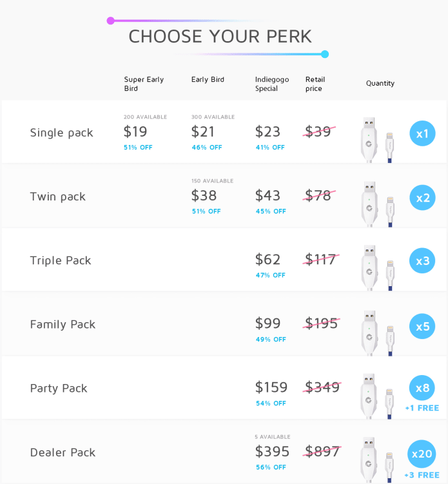
Task: Click the pink dot on title line
Action: point(110,21)
